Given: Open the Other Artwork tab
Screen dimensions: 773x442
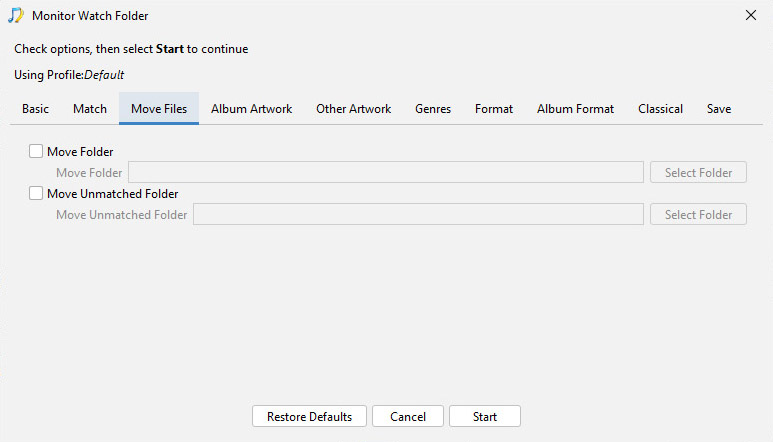Looking at the screenshot, I should coord(353,109).
